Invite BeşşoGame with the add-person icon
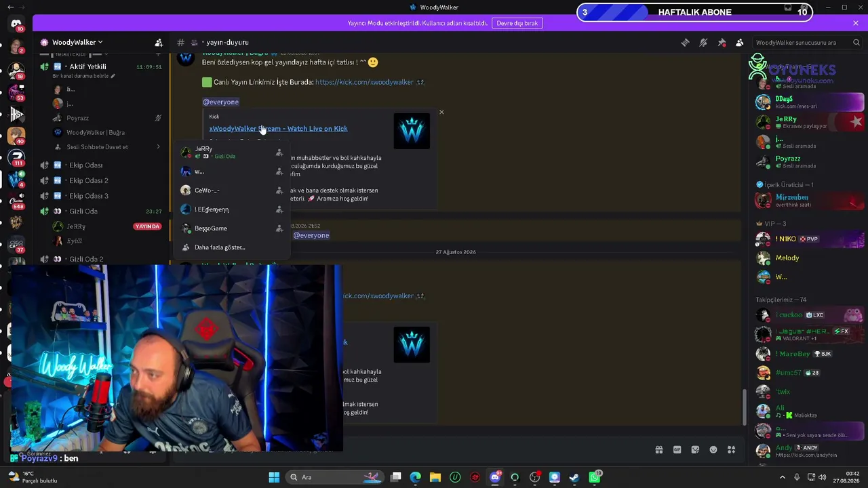This screenshot has width=868, height=488. tap(279, 228)
